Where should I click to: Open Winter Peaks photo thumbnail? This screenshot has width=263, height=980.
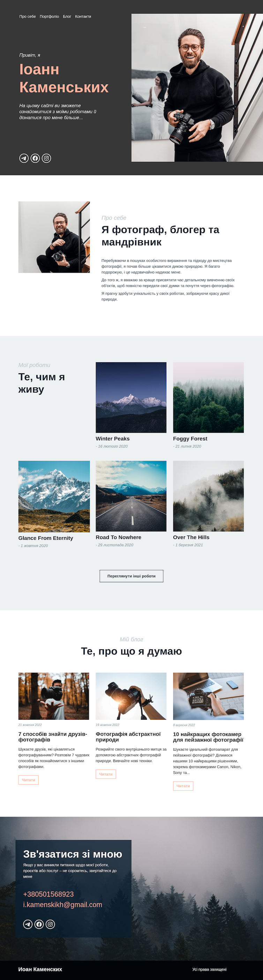coord(131,397)
